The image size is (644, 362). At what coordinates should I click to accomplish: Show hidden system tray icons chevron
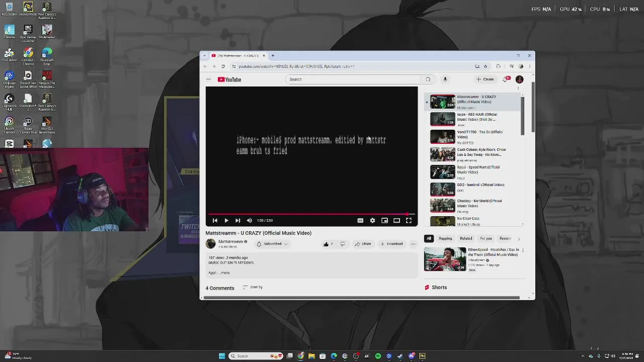coord(584,356)
